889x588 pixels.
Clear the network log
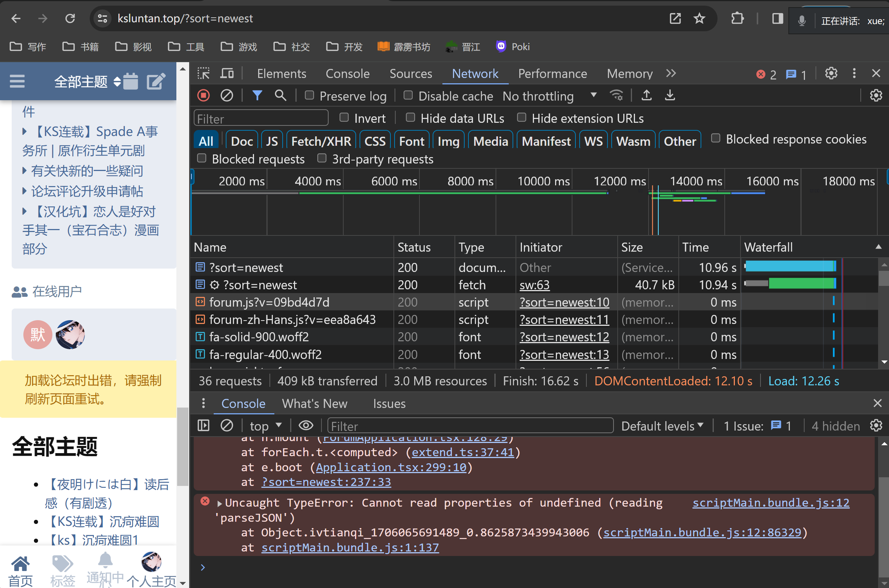tap(226, 96)
